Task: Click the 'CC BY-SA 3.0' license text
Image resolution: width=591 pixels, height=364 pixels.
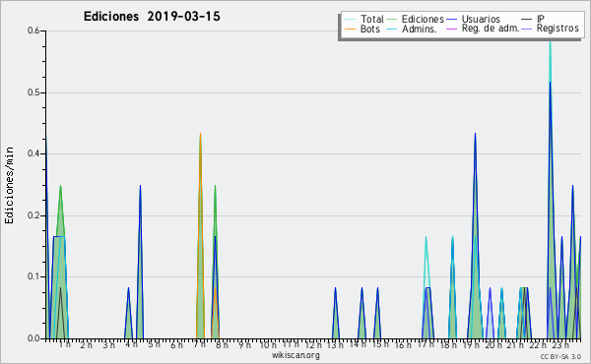Action: pos(560,357)
